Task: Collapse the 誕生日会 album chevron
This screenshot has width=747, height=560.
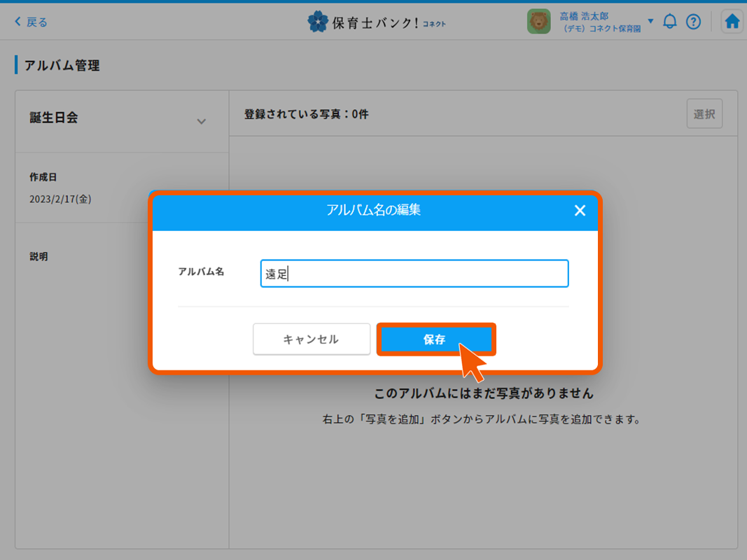Action: 202,120
